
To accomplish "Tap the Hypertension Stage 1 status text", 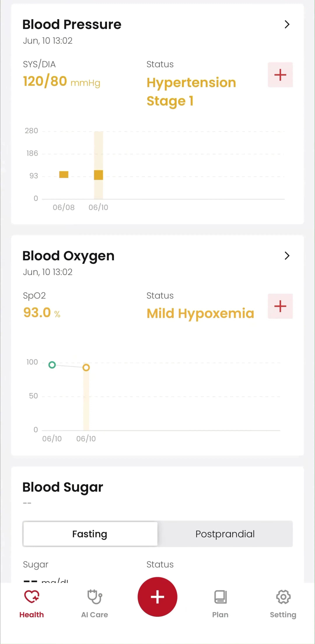I will 191,92.
